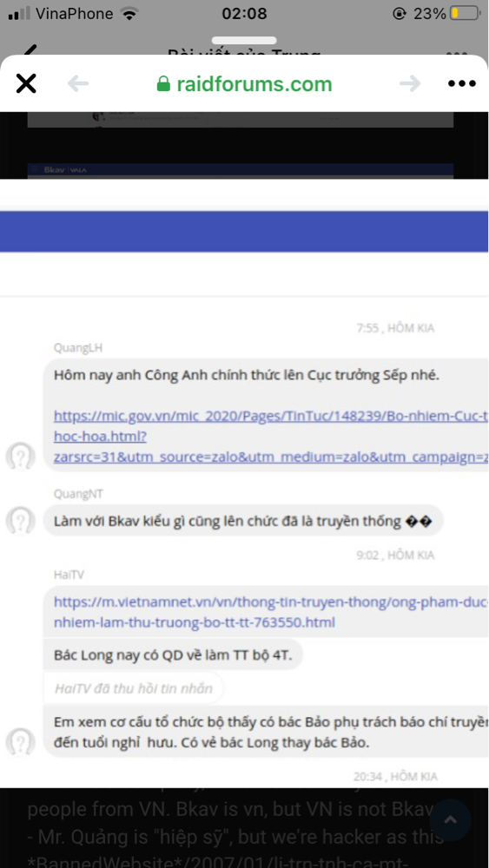This screenshot has width=489, height=868.
Task: Tap the browser back arrow
Action: click(x=78, y=83)
